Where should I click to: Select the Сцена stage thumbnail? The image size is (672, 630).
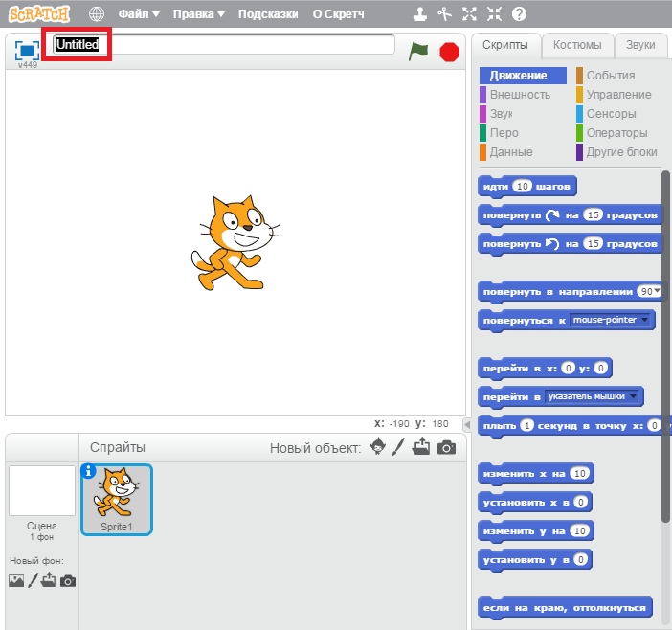coord(42,491)
